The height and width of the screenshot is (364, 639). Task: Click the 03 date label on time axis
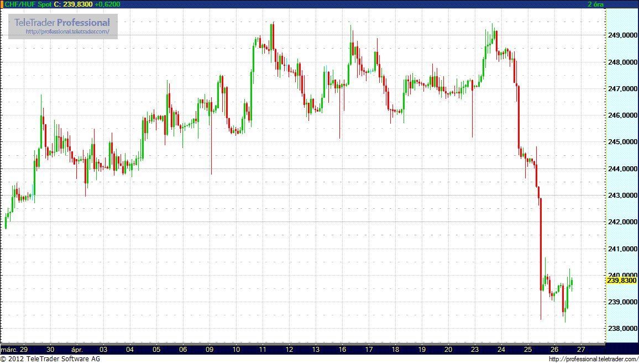click(x=103, y=349)
